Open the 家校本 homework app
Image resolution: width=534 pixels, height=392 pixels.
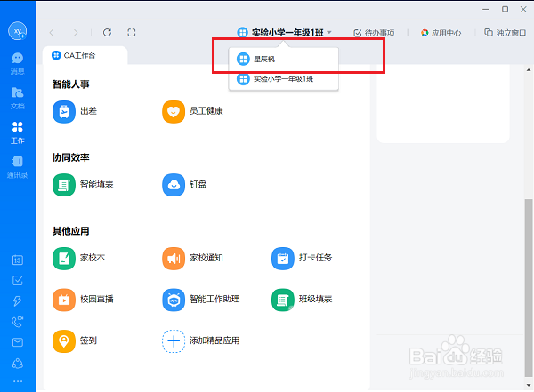point(78,259)
